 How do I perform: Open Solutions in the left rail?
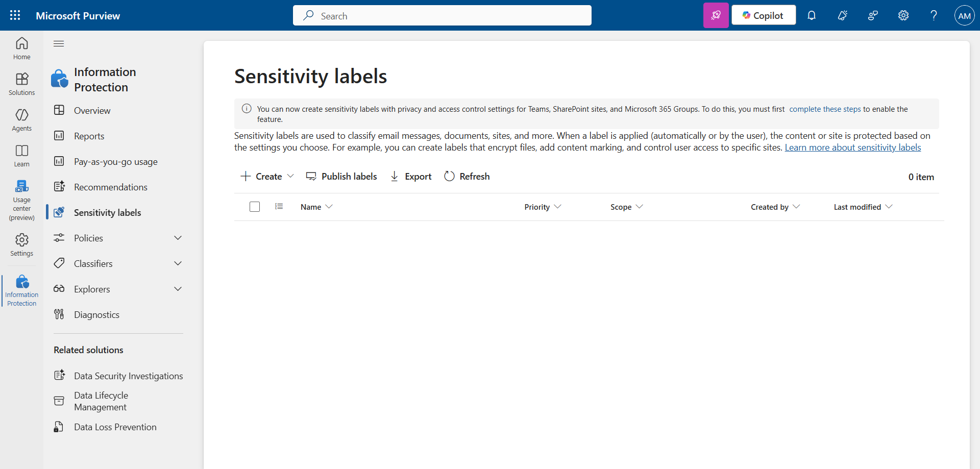21,84
